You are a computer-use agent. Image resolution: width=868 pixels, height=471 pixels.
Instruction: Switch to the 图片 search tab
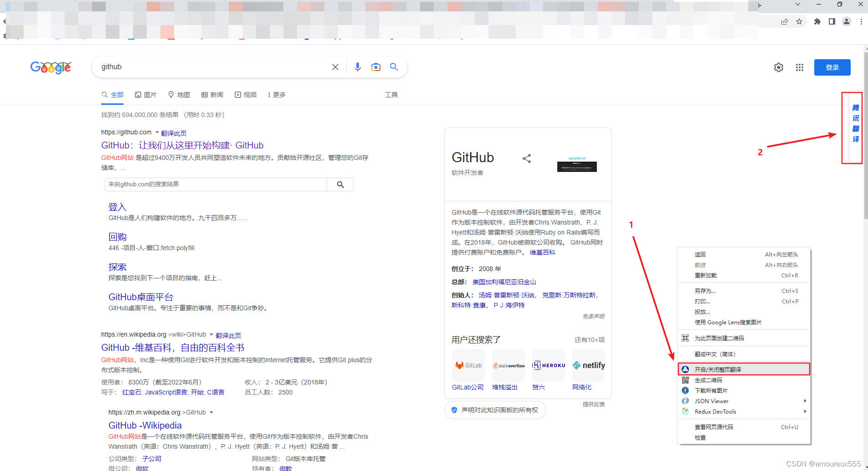(x=146, y=95)
